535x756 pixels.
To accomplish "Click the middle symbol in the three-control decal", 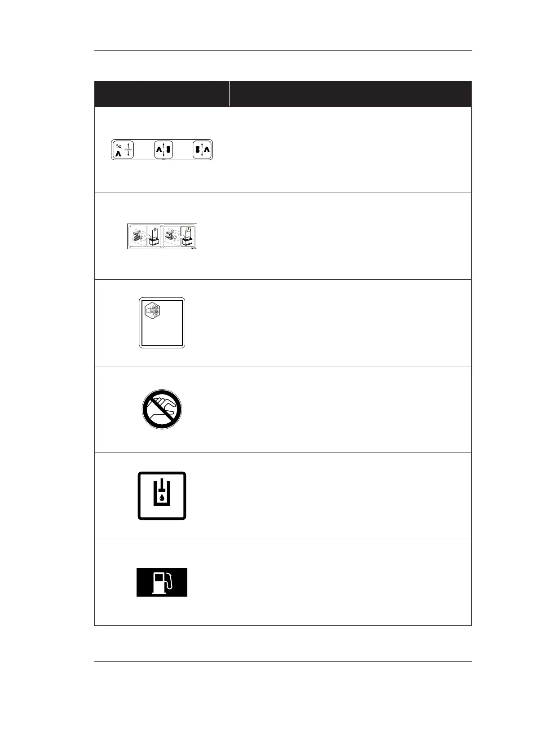I will 164,150.
